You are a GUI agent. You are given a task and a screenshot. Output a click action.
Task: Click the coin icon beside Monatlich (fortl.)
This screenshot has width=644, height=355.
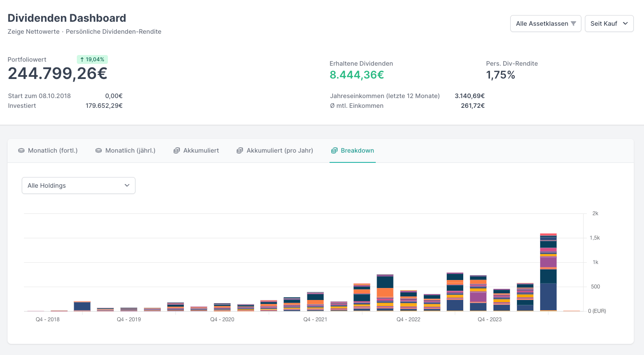(x=21, y=150)
